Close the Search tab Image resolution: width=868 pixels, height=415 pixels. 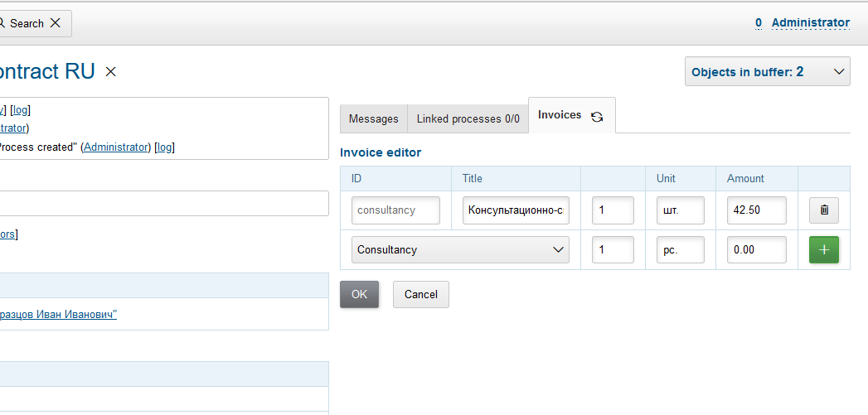click(56, 23)
